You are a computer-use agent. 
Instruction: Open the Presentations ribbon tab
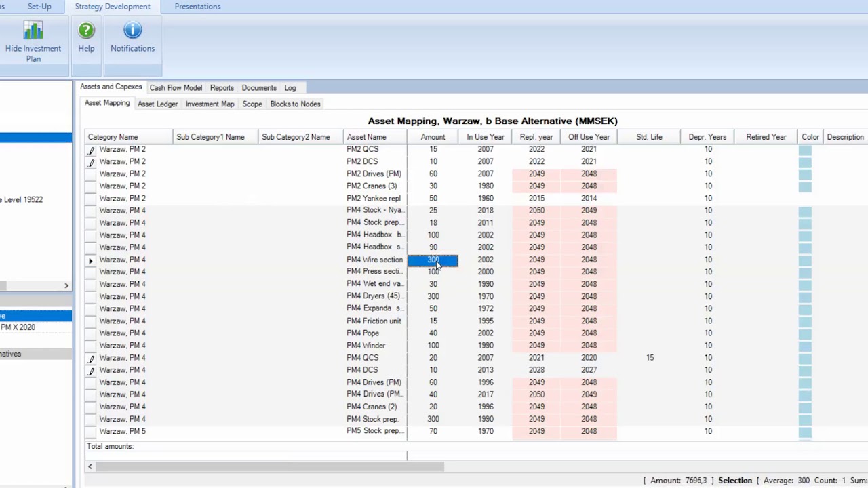pos(197,7)
